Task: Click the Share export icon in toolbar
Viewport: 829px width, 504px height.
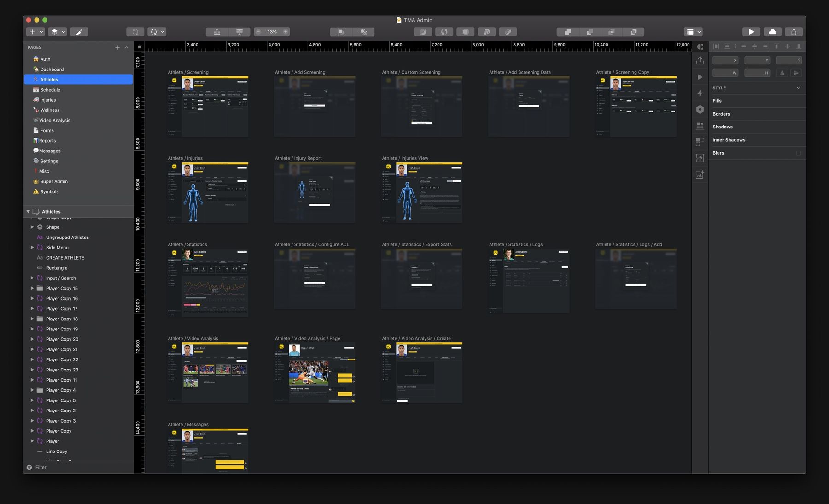Action: (x=794, y=32)
